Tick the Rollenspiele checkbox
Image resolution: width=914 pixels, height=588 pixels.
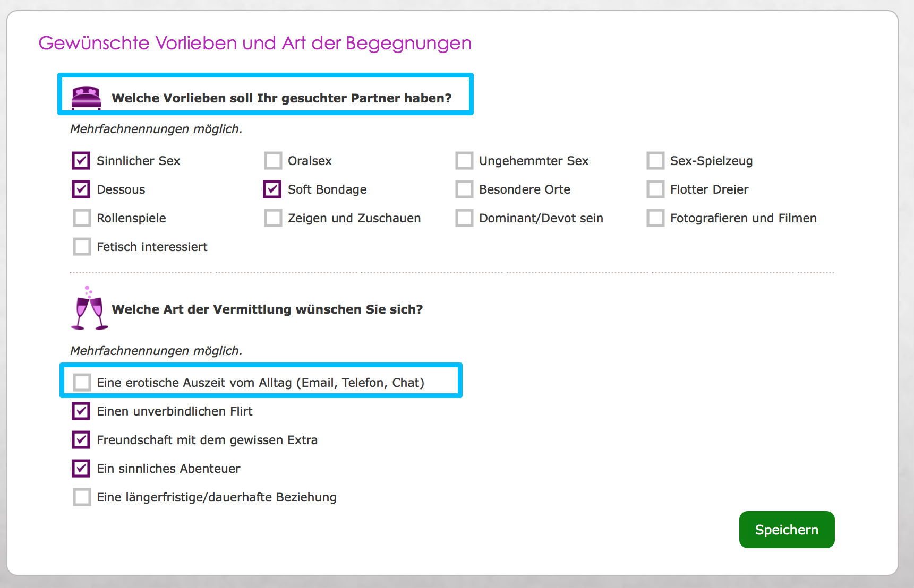82,218
